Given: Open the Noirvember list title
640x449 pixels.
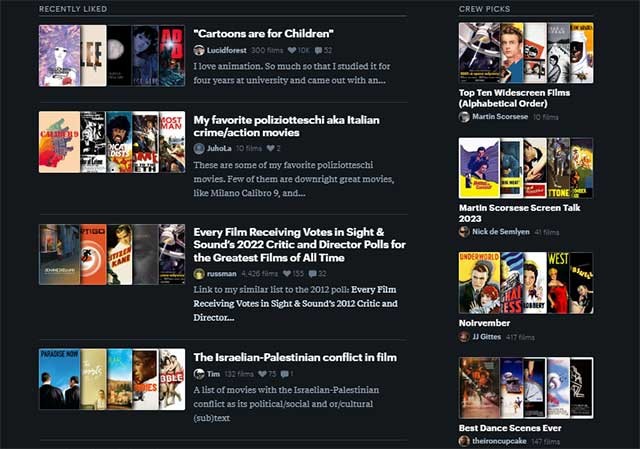Looking at the screenshot, I should click(484, 323).
